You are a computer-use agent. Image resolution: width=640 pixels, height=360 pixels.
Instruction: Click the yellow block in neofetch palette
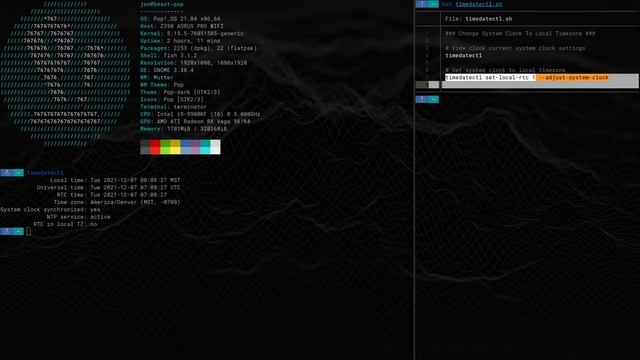tap(175, 147)
